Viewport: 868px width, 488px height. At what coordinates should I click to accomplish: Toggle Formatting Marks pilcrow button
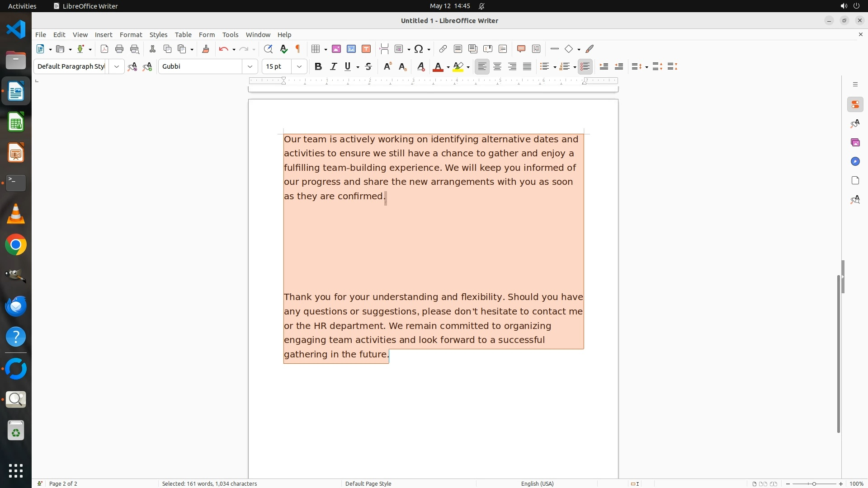coord(298,49)
